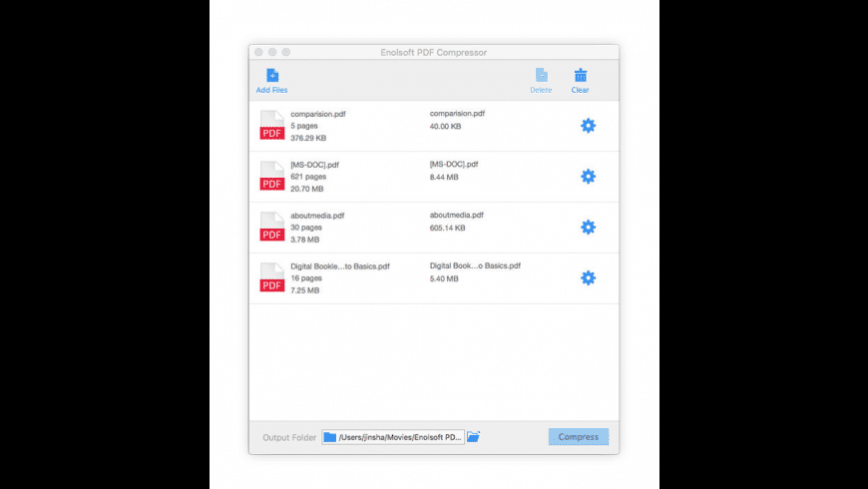This screenshot has width=868, height=489.
Task: Open settings gear for [MS-DOC].pdf
Action: (x=588, y=176)
